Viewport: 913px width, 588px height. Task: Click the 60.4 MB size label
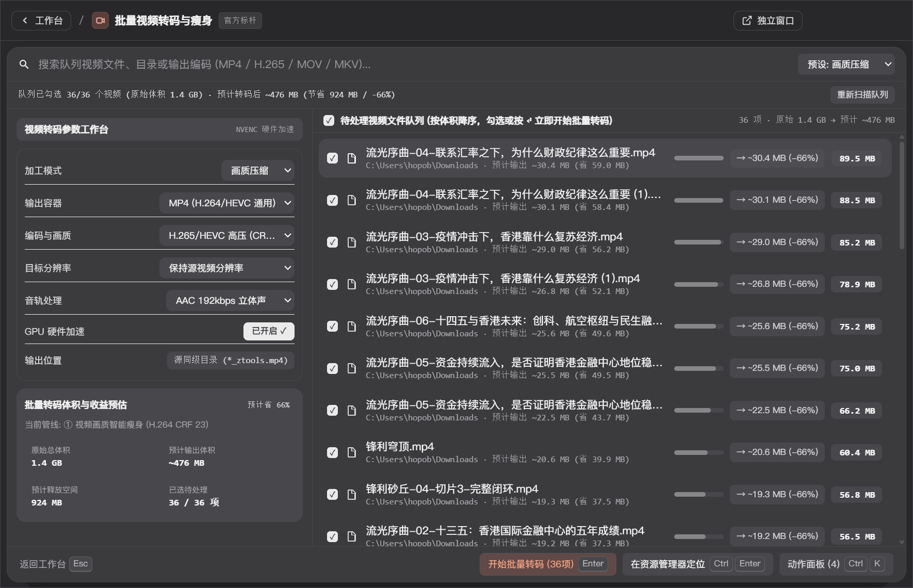pos(857,452)
